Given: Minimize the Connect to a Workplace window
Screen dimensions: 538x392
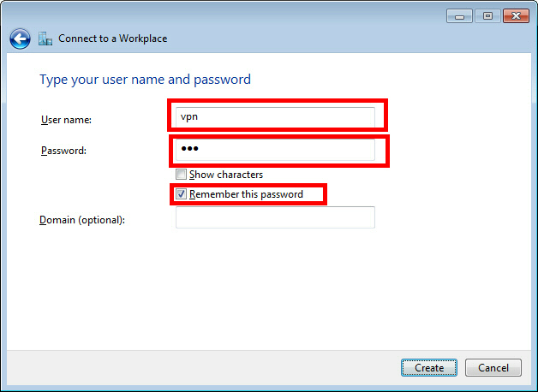Looking at the screenshot, I should [459, 16].
